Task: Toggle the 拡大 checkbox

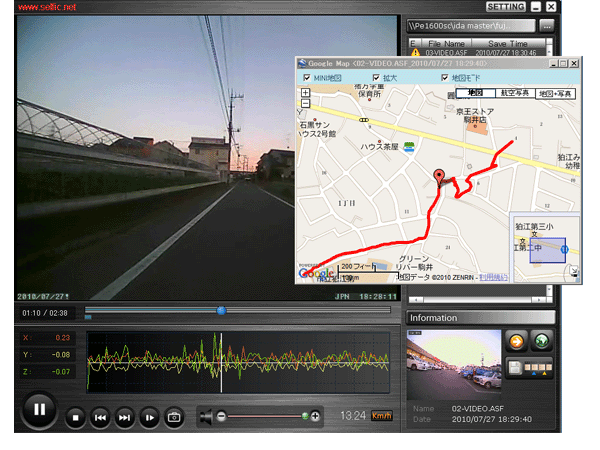Action: coord(376,78)
